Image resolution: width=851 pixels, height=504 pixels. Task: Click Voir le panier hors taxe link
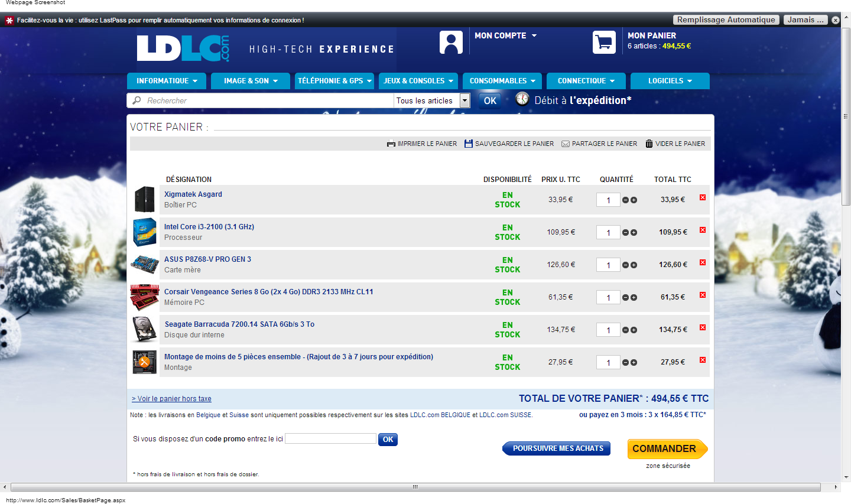click(x=171, y=399)
